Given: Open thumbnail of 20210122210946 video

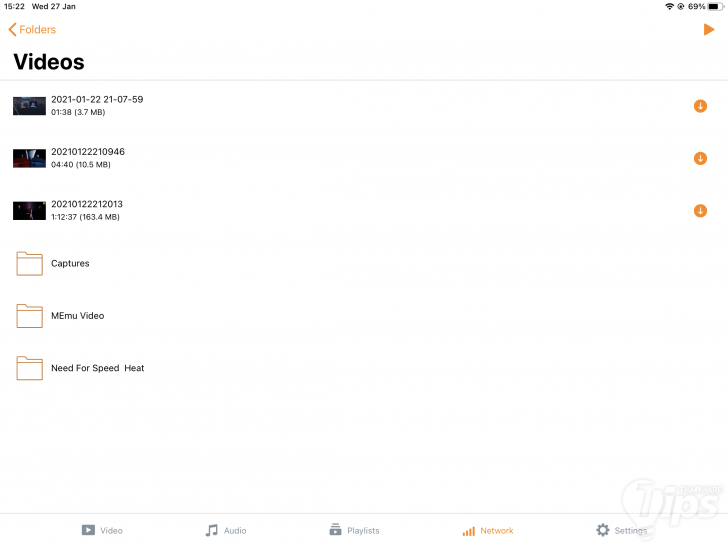Looking at the screenshot, I should coord(29,158).
